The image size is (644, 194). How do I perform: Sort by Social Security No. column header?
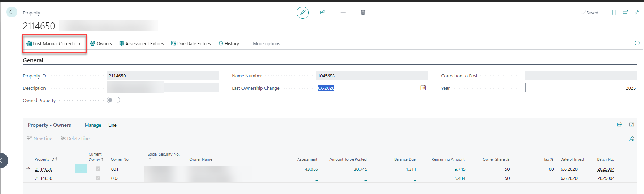click(x=163, y=156)
